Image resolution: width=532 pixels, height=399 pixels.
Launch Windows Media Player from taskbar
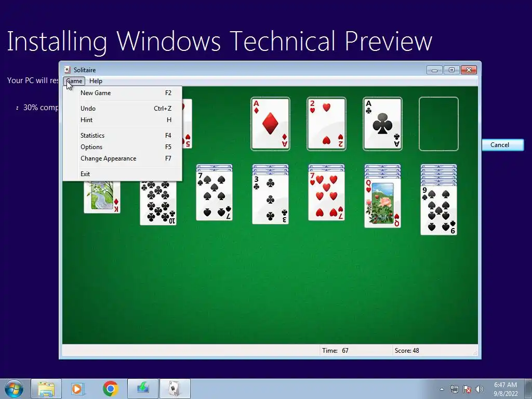(78, 389)
